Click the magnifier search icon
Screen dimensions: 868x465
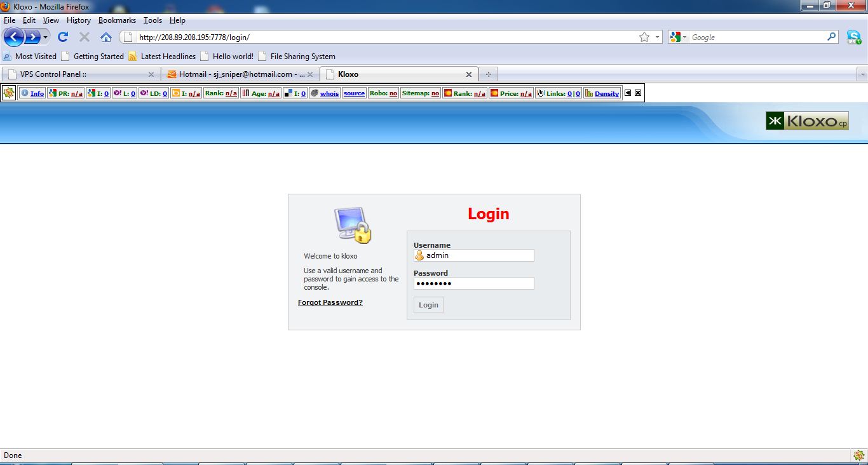coord(831,37)
